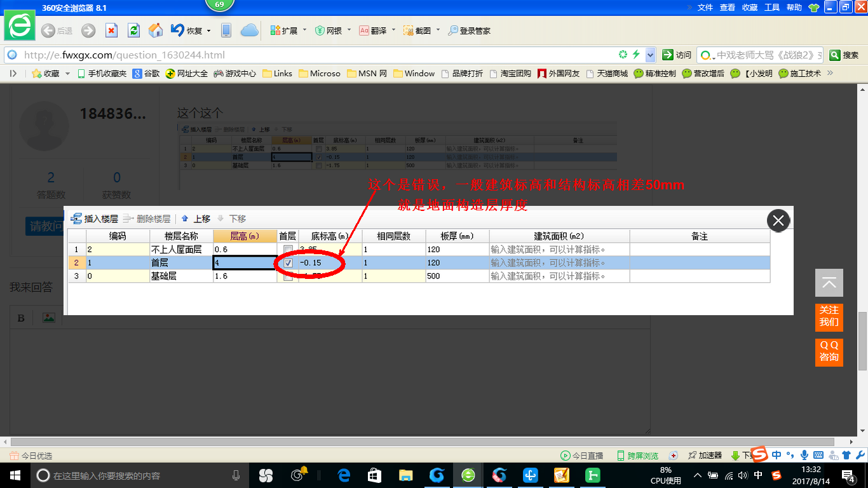
Task: Open the 手机收藏夹 bookmark
Action: point(102,74)
